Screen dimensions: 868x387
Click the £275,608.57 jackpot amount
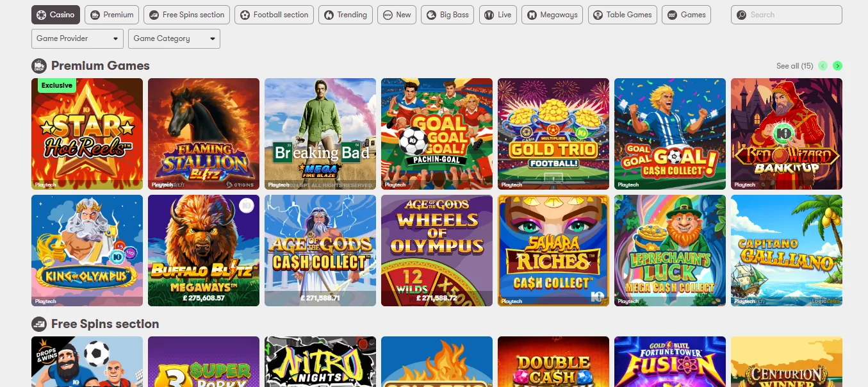(204, 299)
